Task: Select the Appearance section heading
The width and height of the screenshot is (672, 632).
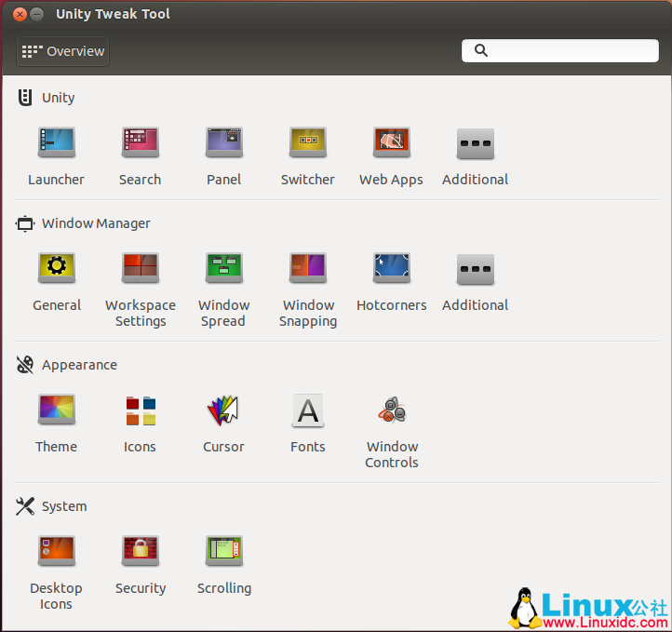Action: coord(79,365)
